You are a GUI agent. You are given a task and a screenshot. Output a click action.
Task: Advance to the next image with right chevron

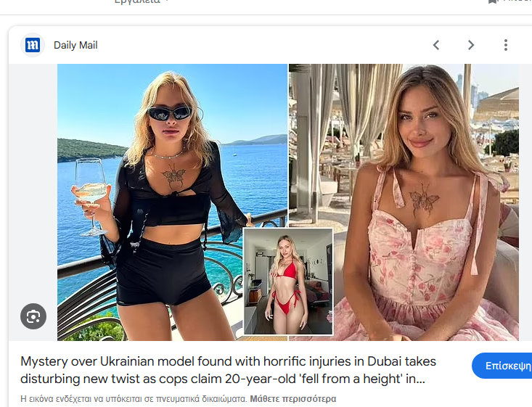[471, 45]
